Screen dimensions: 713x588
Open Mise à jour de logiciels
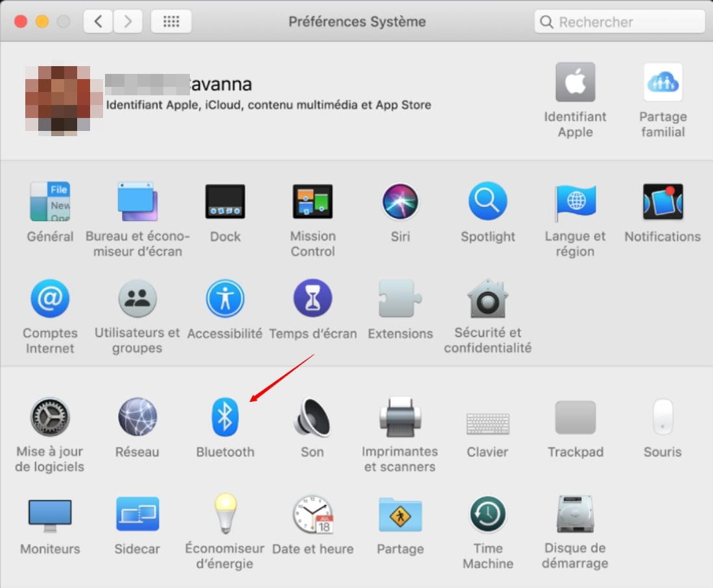coord(50,417)
